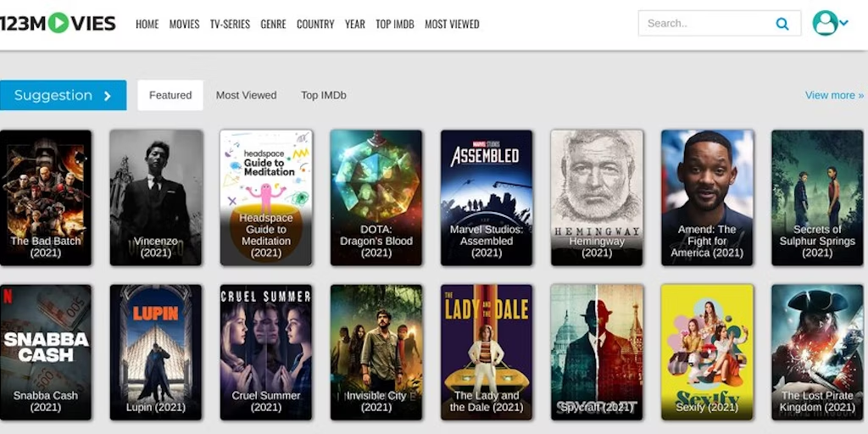Open the TV-SERIES menu item

click(x=230, y=25)
